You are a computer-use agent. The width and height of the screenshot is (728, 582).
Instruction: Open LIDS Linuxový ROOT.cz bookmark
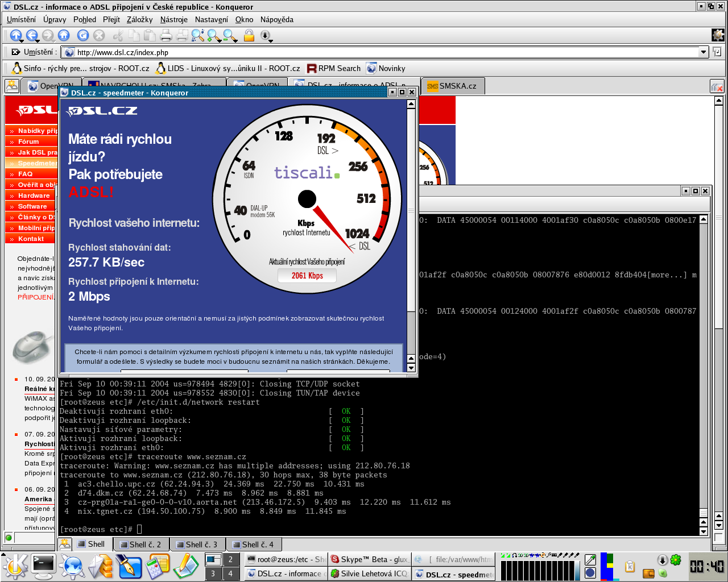(x=228, y=68)
